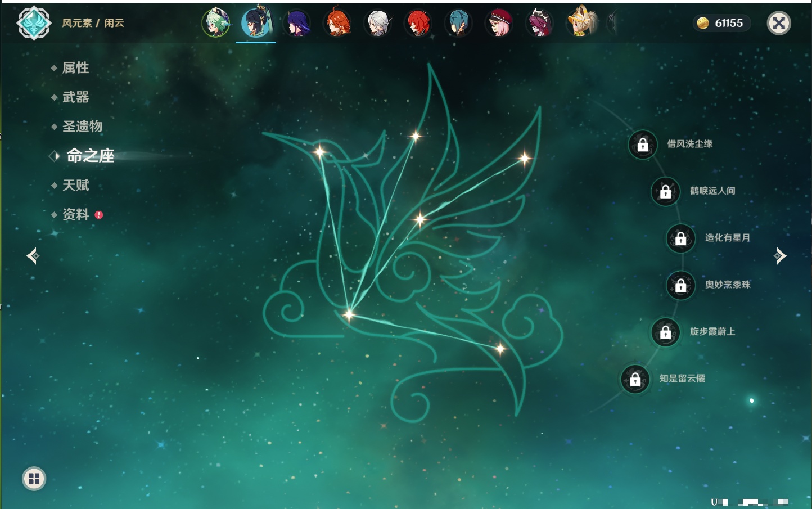Open the locked 造化有星月 constellation details
The height and width of the screenshot is (509, 812).
pos(680,238)
